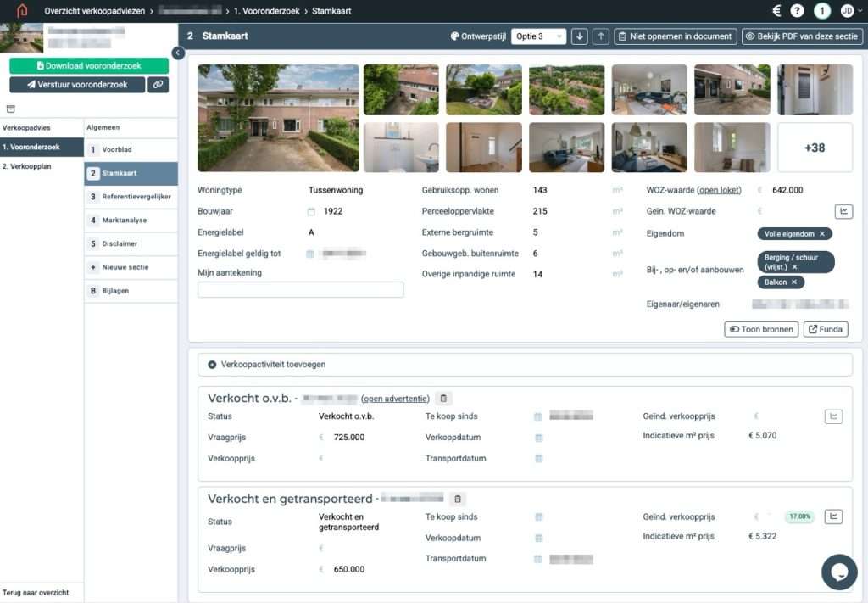Click the Verkoopprijs field showing 650.000

[348, 569]
